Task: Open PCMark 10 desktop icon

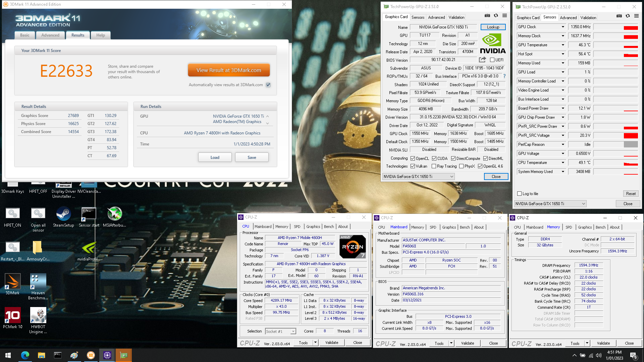Action: [x=13, y=318]
